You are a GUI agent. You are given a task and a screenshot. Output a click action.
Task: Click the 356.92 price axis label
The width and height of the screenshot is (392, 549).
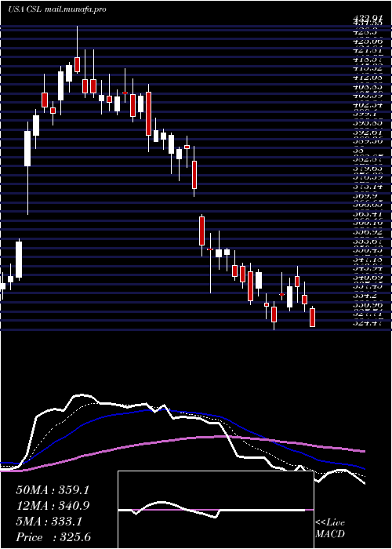coord(367,232)
